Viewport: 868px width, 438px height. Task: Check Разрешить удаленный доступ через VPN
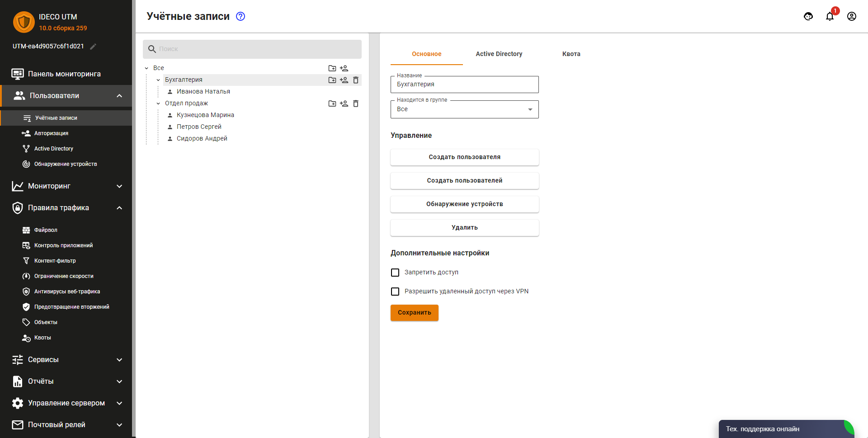click(395, 292)
